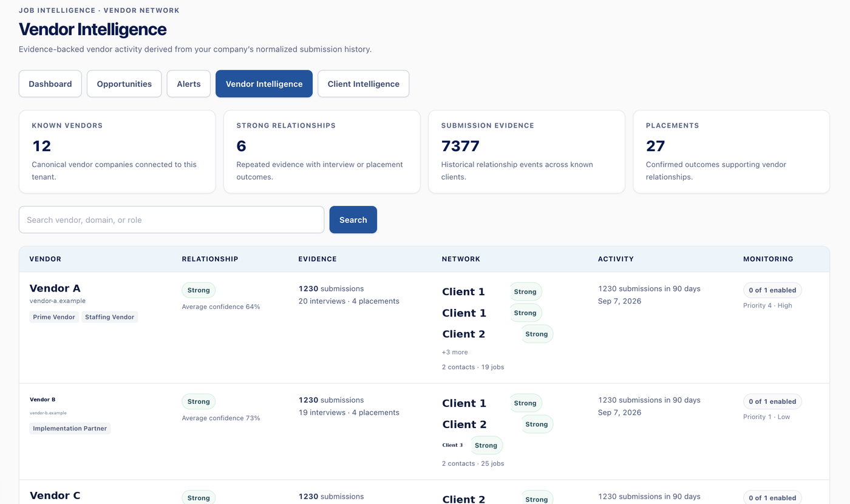The image size is (850, 504).
Task: Click the vendor-b.example domain text
Action: 48,413
